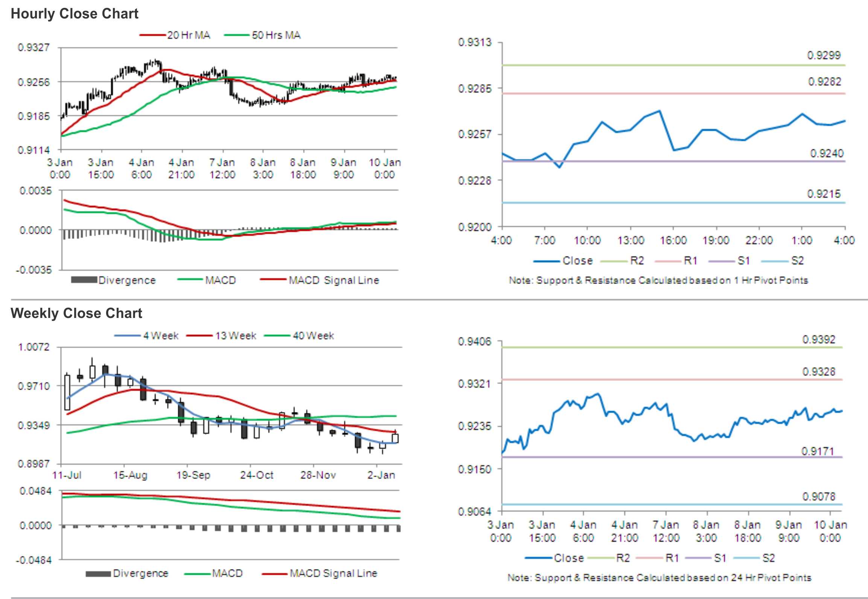Click the red line key beside "20 Hr MA"
This screenshot has height=599, width=868.
[x=153, y=35]
